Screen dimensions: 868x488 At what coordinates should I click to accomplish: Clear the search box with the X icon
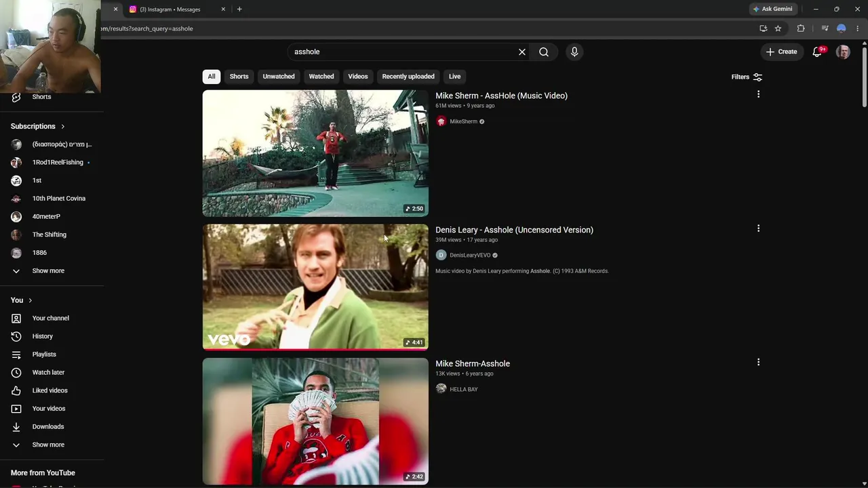coord(522,52)
